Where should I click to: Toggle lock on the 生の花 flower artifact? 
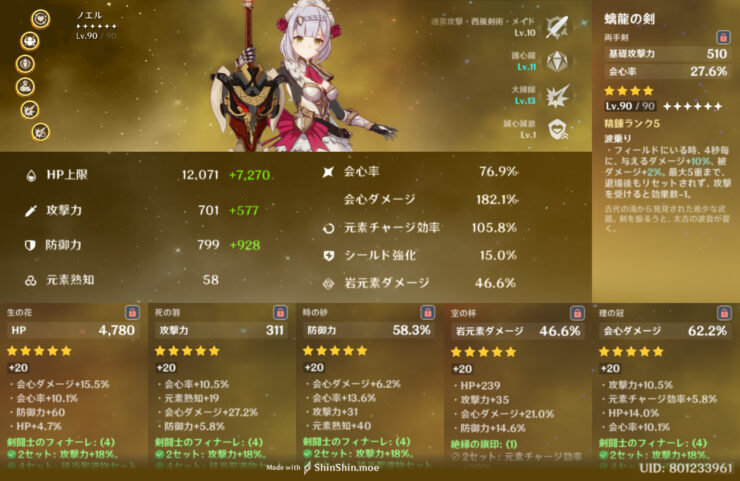click(133, 312)
